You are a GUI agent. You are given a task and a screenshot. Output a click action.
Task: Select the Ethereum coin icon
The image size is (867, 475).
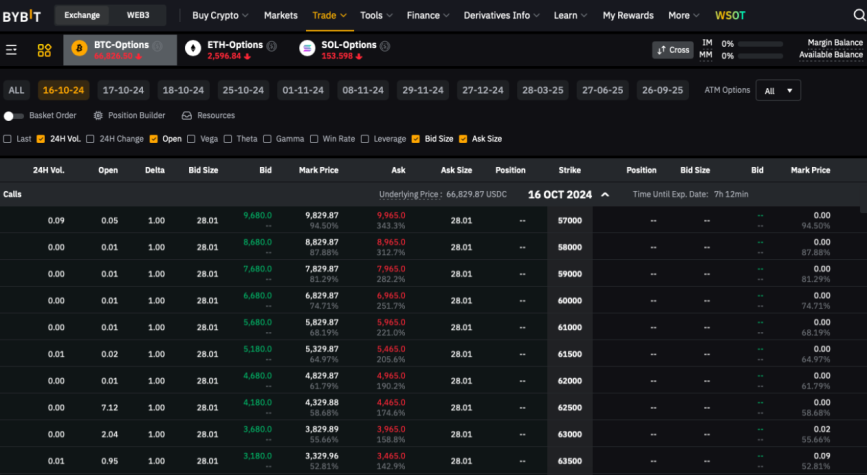[193, 49]
